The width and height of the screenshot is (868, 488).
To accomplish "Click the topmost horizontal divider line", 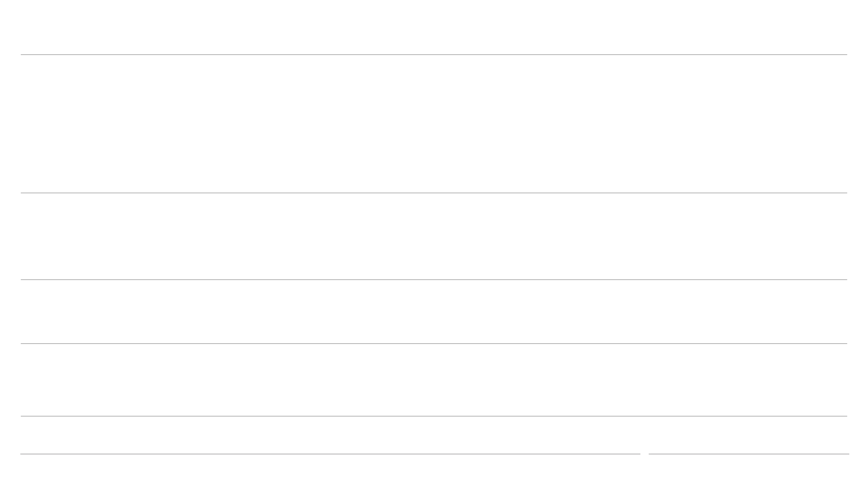I will coord(434,54).
